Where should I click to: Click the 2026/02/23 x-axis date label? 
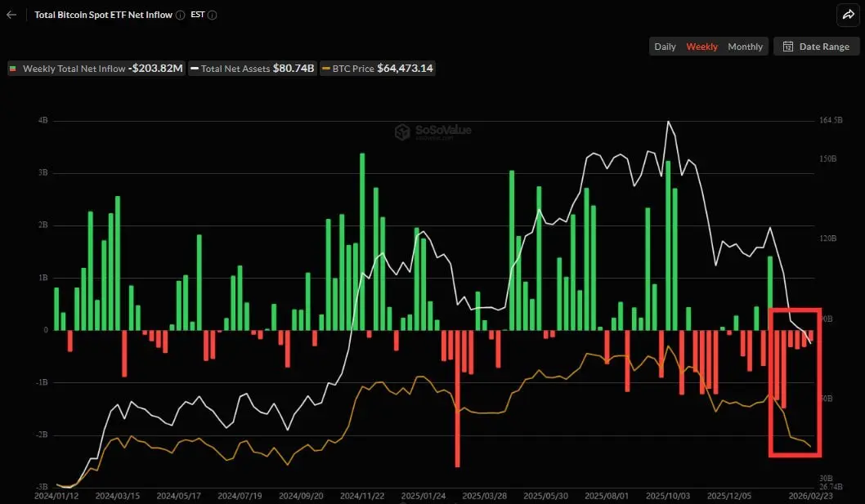click(x=811, y=496)
